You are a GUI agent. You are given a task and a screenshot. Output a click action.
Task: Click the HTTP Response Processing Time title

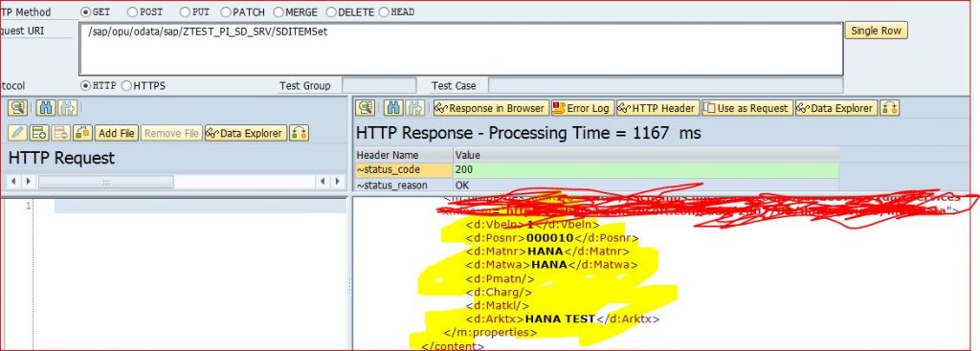(528, 133)
